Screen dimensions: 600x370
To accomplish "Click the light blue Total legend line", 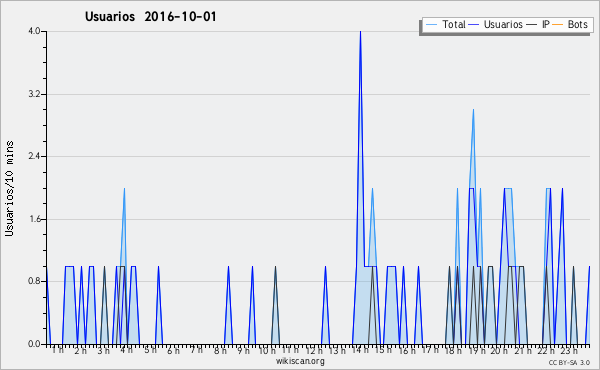I will (x=431, y=25).
